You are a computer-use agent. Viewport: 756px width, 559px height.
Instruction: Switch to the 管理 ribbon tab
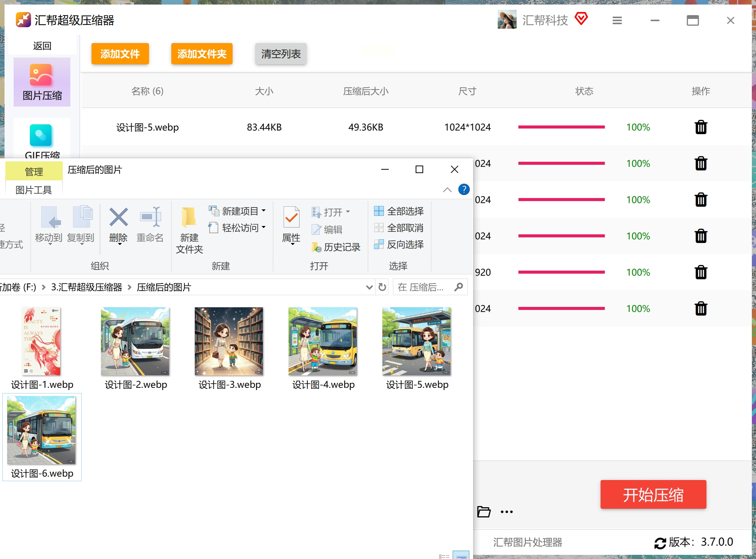(x=34, y=172)
